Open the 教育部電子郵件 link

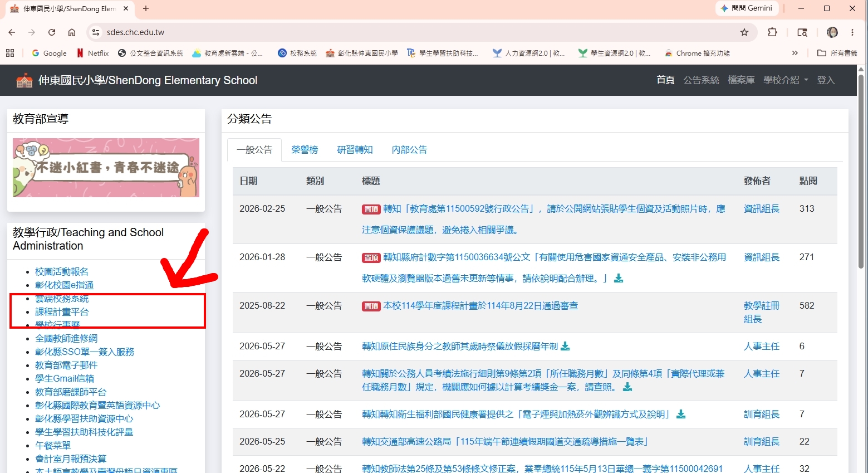tap(66, 365)
